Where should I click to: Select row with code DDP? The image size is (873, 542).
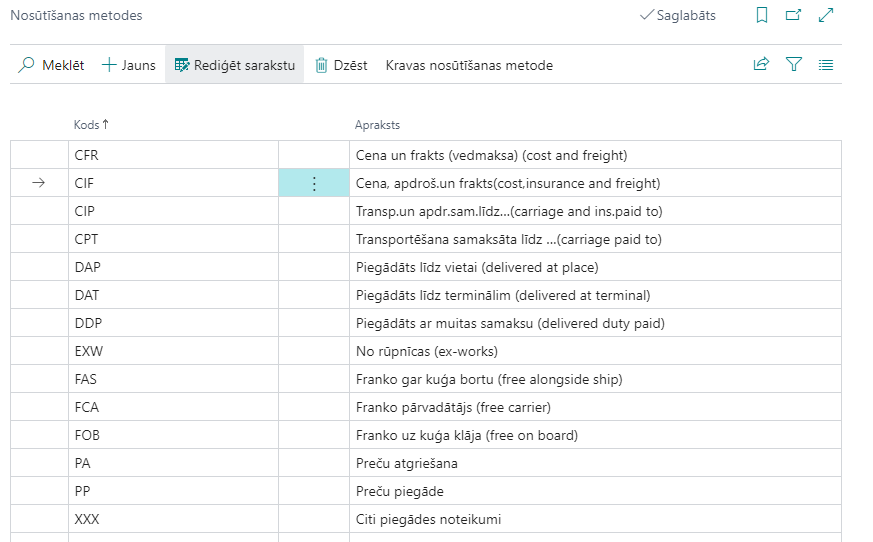(89, 324)
